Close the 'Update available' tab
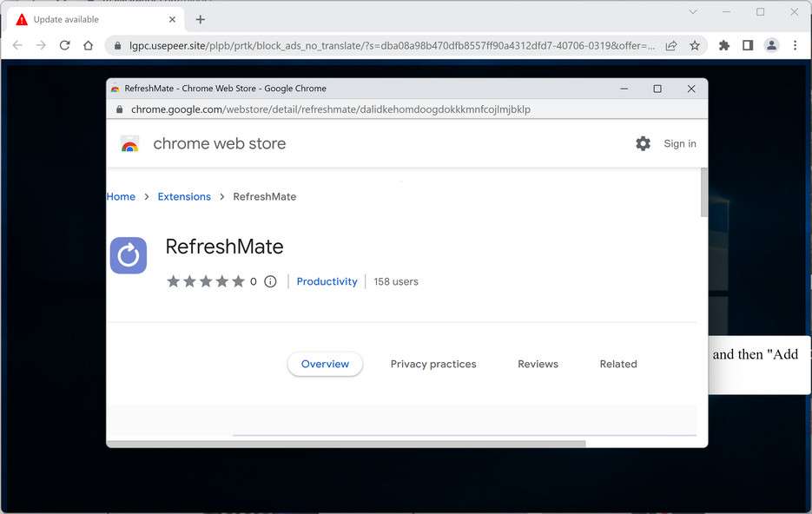 tap(173, 20)
